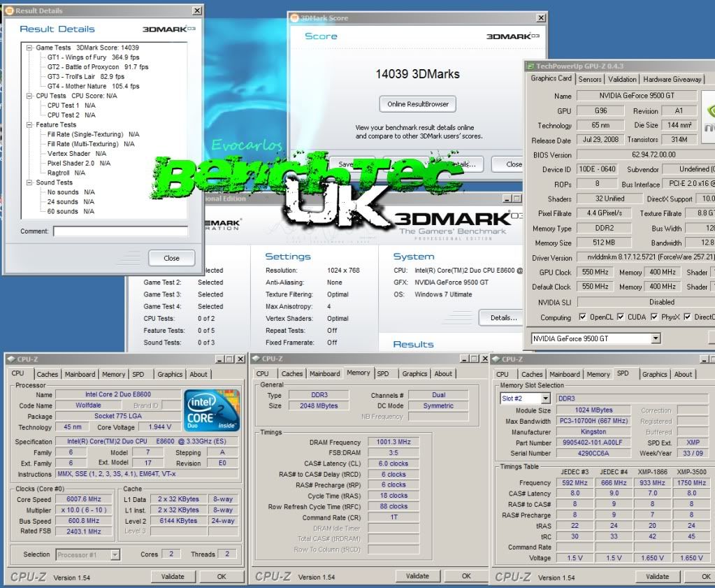The width and height of the screenshot is (715, 588).
Task: Toggle the CUDA checkbox in GPU-Z
Action: (x=620, y=317)
